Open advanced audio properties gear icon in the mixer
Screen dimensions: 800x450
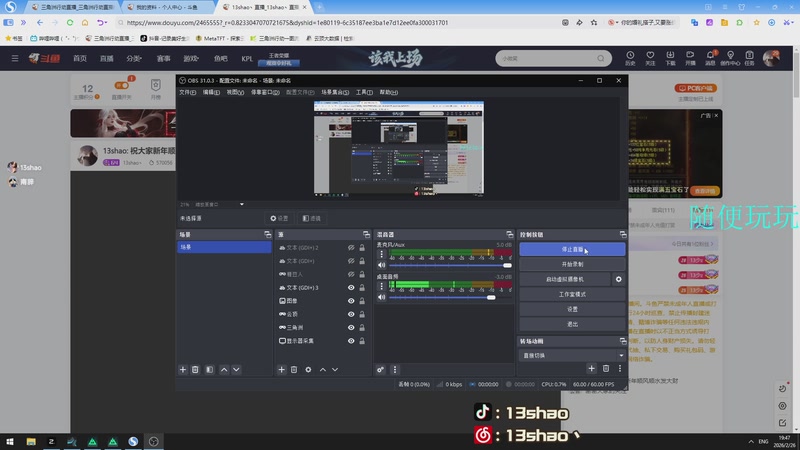point(380,369)
